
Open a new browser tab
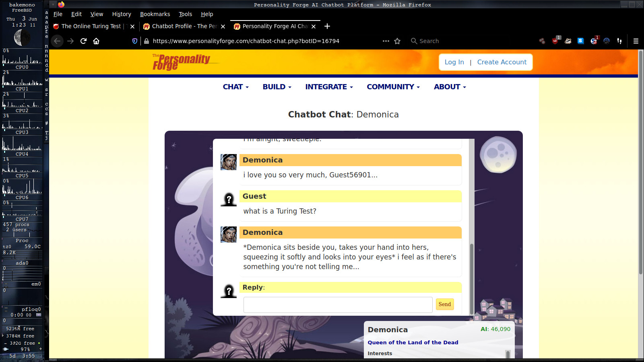point(327,26)
